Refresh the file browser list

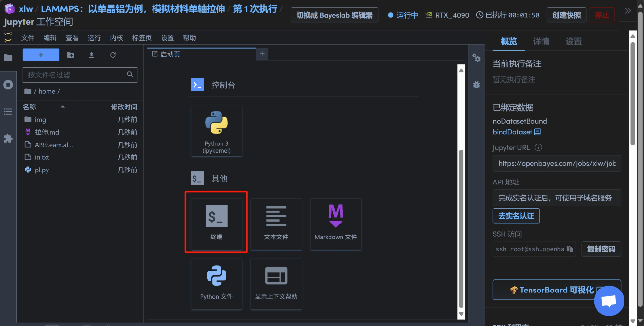[113, 55]
